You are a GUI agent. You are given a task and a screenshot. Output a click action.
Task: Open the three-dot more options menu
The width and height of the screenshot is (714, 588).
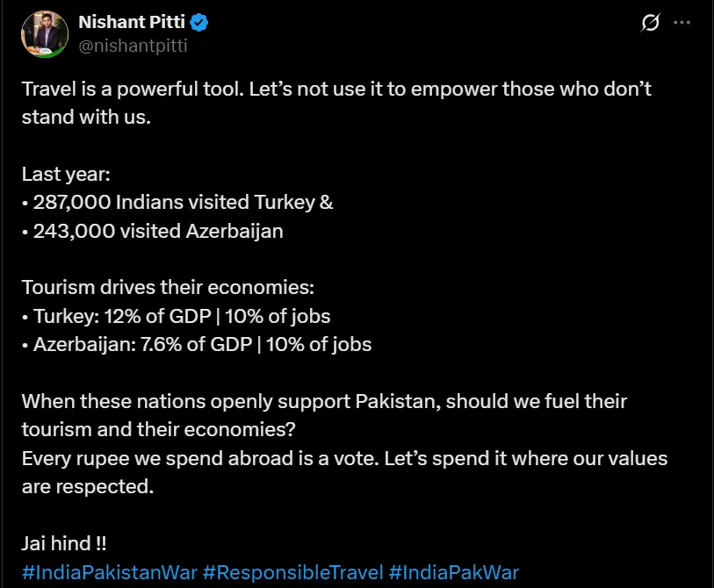[682, 22]
